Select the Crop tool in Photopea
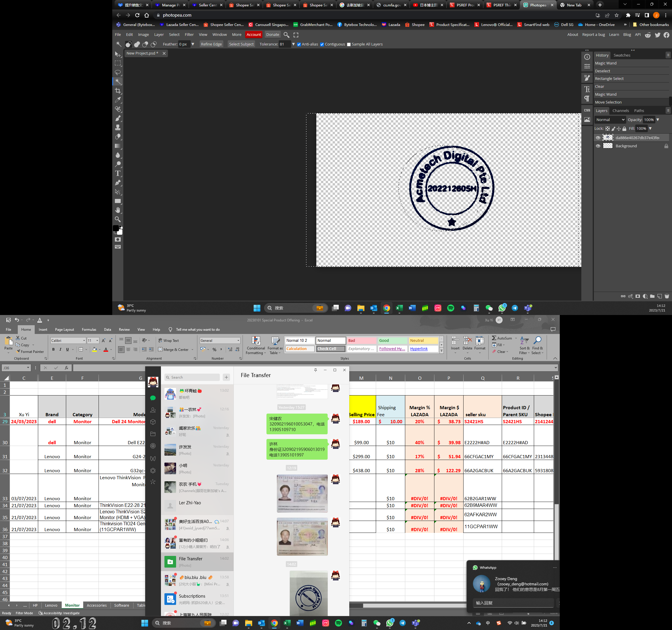This screenshot has height=630, width=672. (117, 91)
